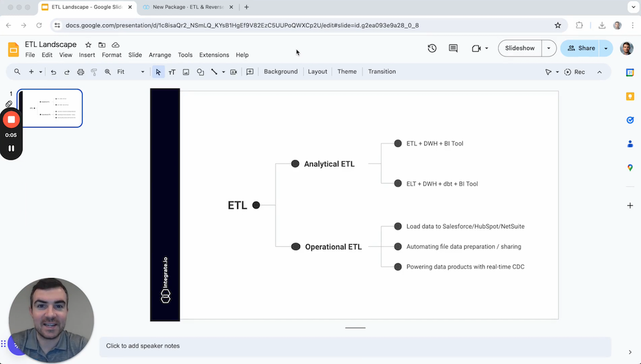Switch to the New Package browser tab

click(186, 7)
